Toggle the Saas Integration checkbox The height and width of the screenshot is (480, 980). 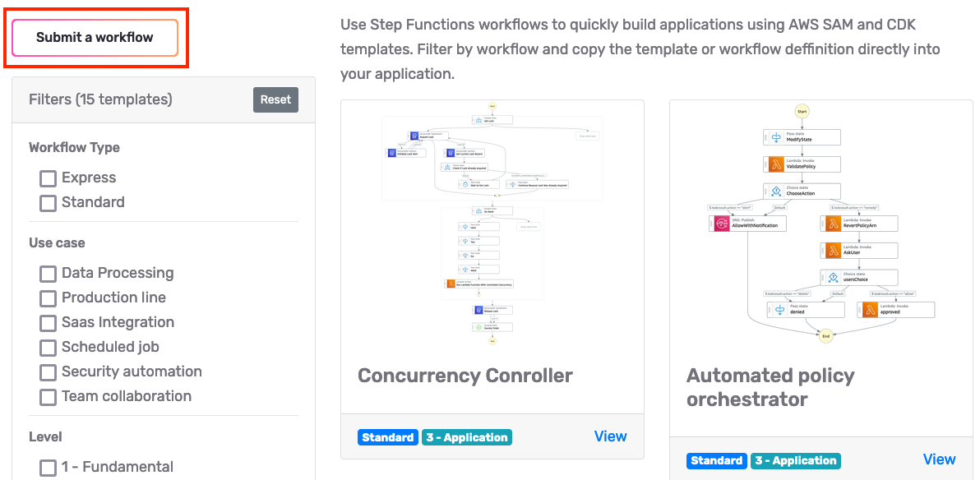tap(49, 323)
